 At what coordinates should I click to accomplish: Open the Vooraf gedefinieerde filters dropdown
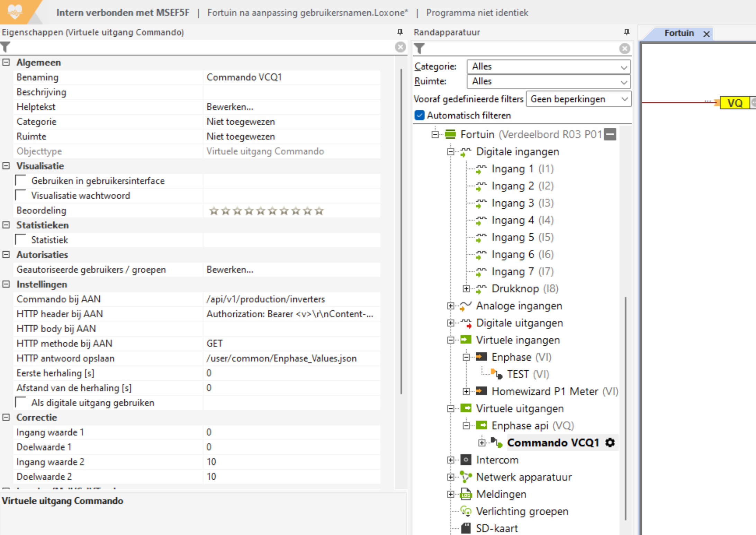click(x=578, y=99)
